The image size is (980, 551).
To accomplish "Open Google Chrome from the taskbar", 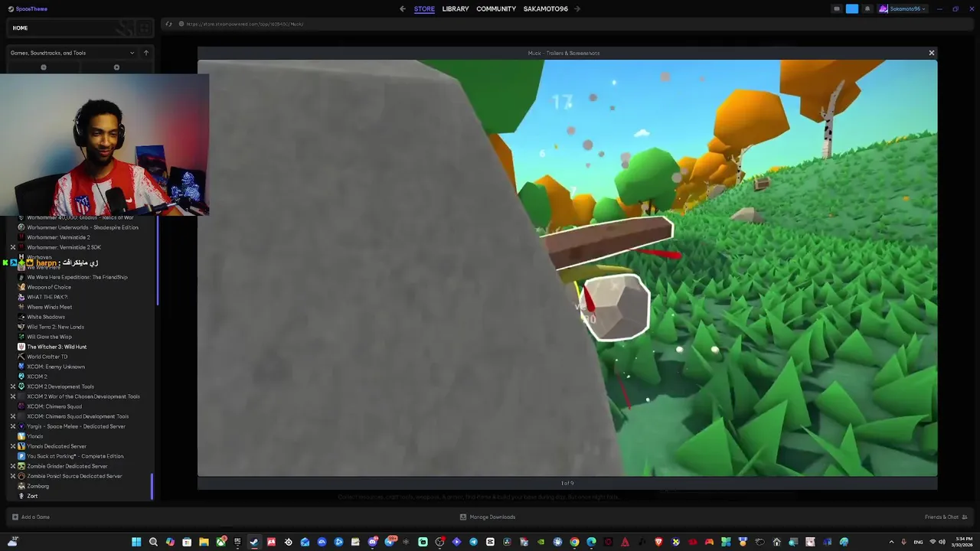I will click(x=574, y=542).
